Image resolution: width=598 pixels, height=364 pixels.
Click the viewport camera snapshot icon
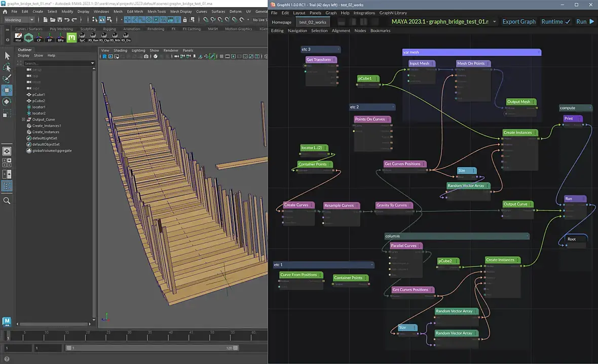[145, 56]
